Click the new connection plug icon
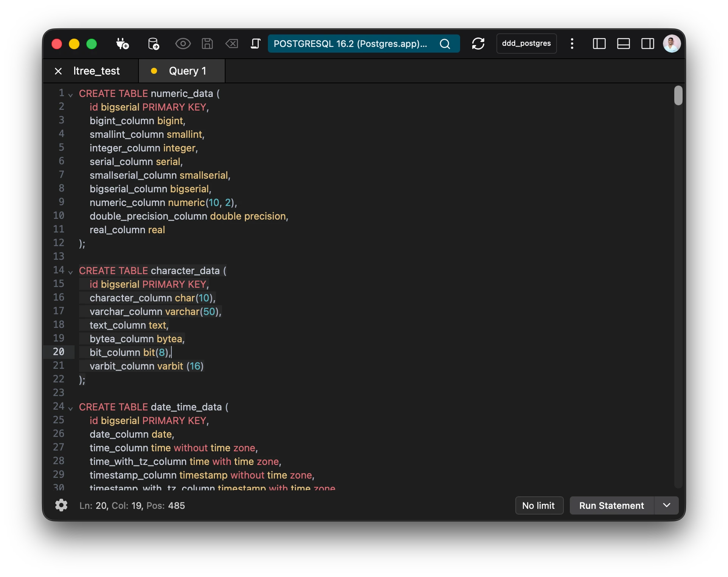Viewport: 728px width, 577px height. (x=122, y=44)
